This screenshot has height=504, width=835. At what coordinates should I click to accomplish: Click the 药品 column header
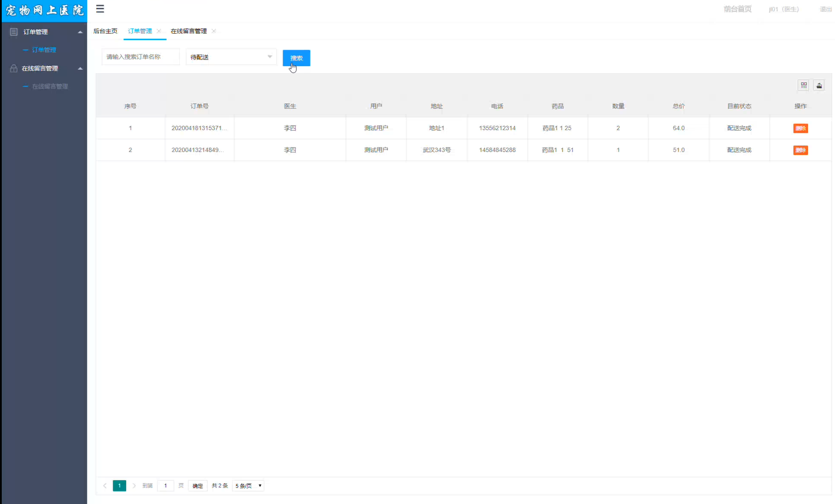click(x=557, y=106)
